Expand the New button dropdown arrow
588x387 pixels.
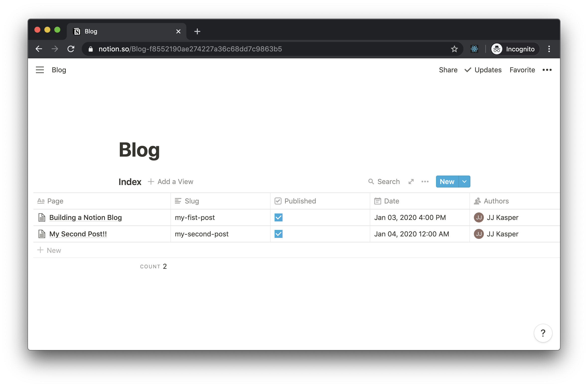click(x=464, y=182)
